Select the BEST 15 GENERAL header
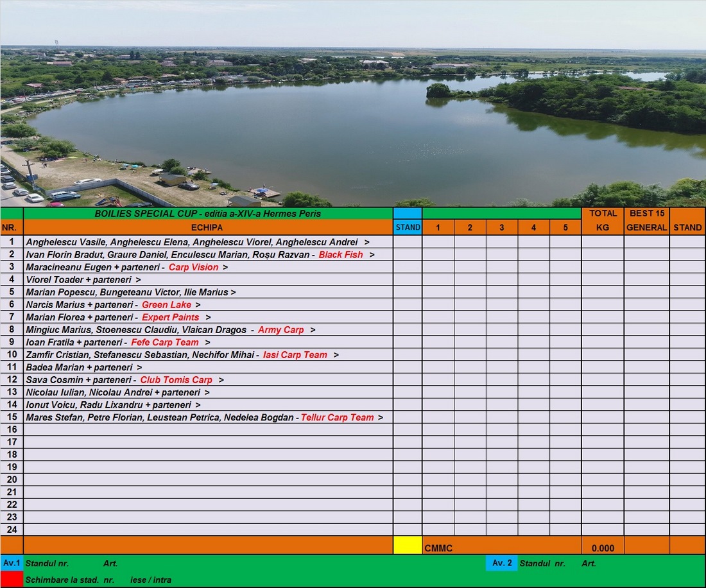 [646, 220]
